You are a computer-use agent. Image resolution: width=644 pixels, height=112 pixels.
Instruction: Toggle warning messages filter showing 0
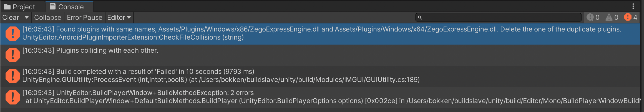click(x=612, y=18)
